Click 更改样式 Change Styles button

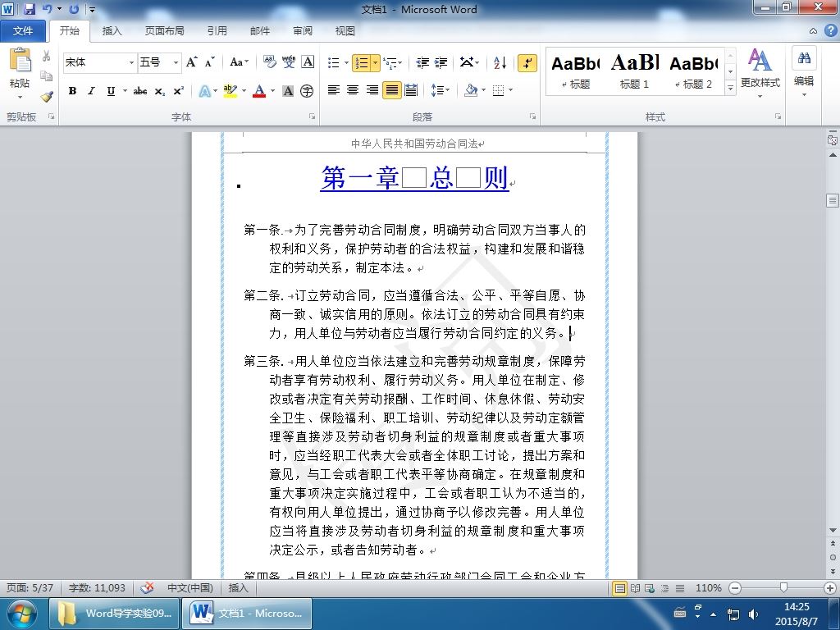point(760,73)
